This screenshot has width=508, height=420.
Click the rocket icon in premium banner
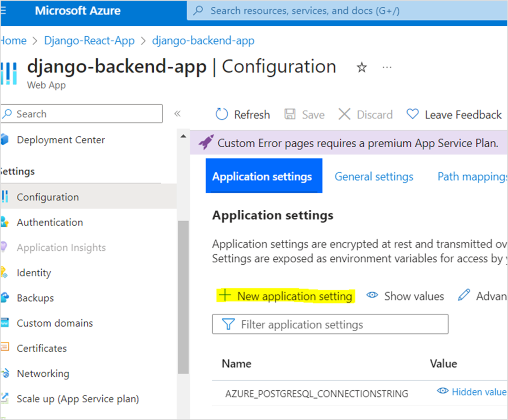tap(206, 142)
